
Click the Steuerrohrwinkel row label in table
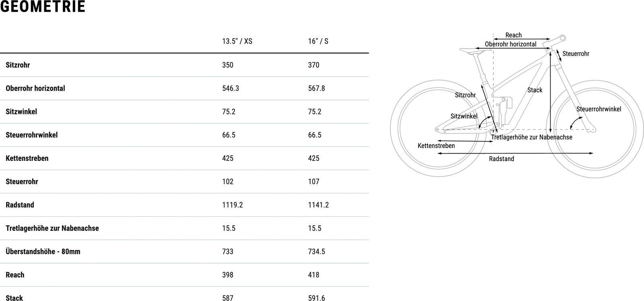(x=32, y=135)
